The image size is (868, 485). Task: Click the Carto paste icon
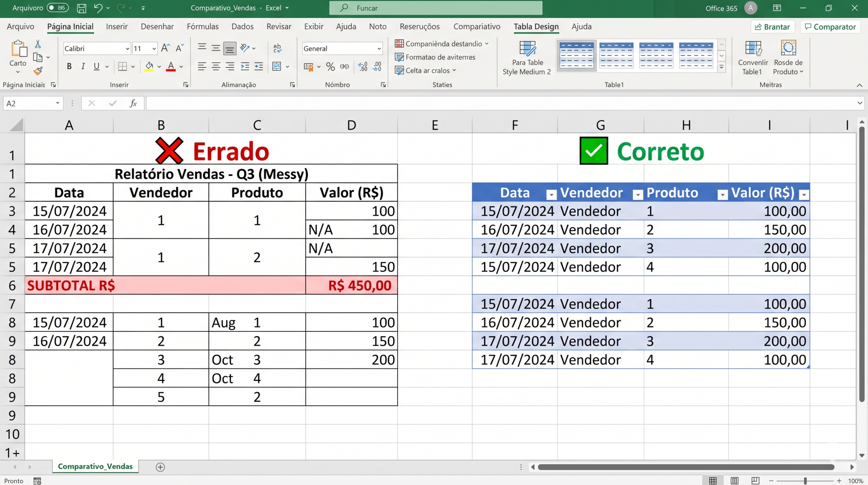pos(19,49)
